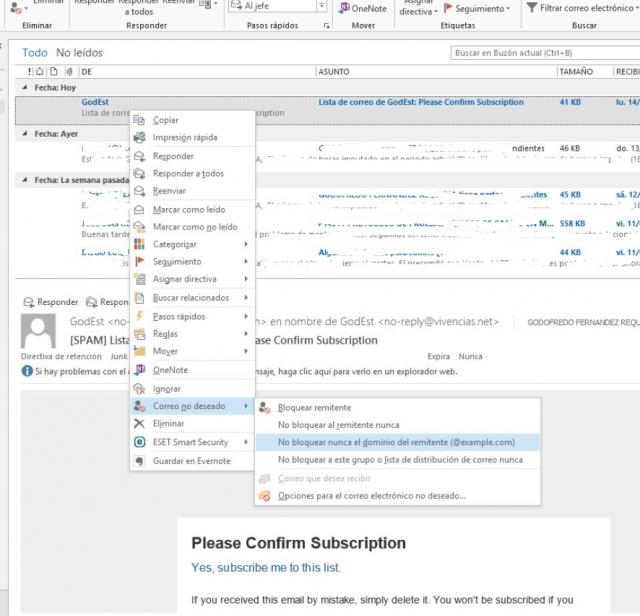Click Marcar como leído

coord(192,209)
